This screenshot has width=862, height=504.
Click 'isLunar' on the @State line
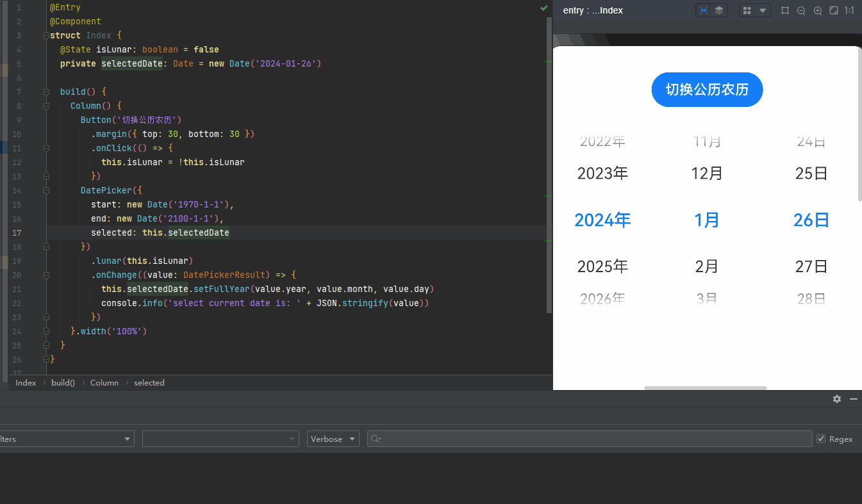[114, 49]
